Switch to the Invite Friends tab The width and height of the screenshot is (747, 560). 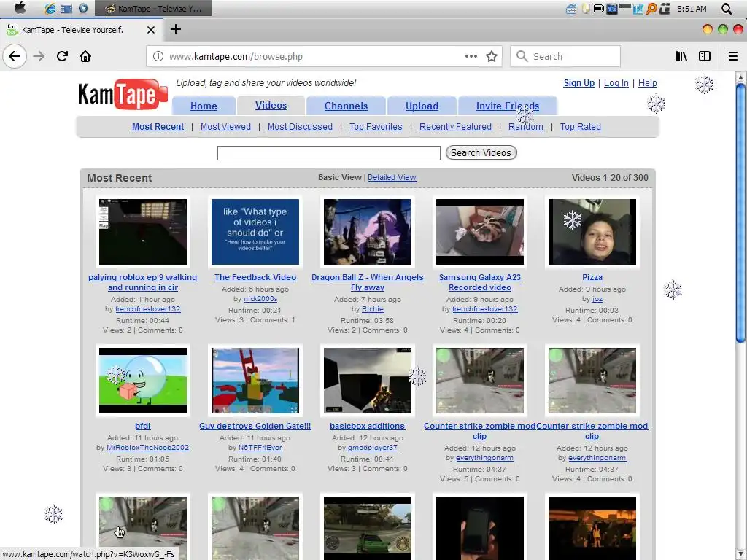pos(508,106)
